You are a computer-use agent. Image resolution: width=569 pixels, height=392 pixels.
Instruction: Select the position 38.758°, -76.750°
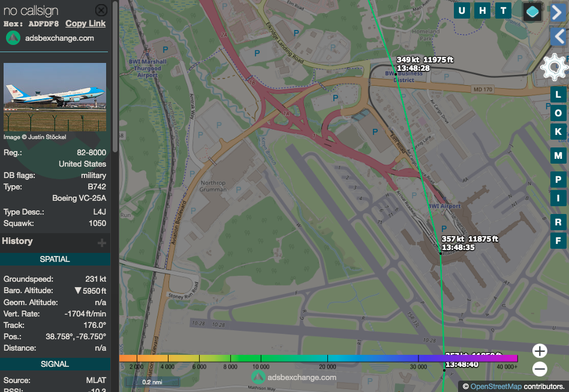point(76,336)
